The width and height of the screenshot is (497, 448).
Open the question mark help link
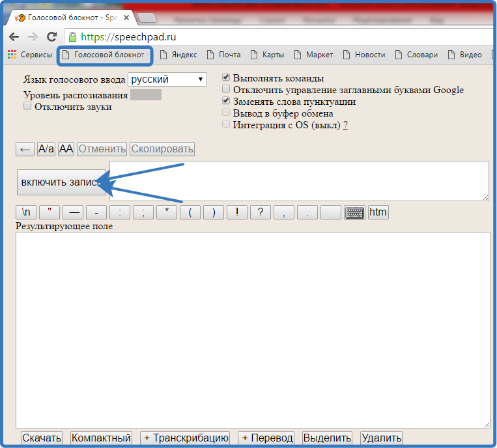pyautogui.click(x=345, y=125)
